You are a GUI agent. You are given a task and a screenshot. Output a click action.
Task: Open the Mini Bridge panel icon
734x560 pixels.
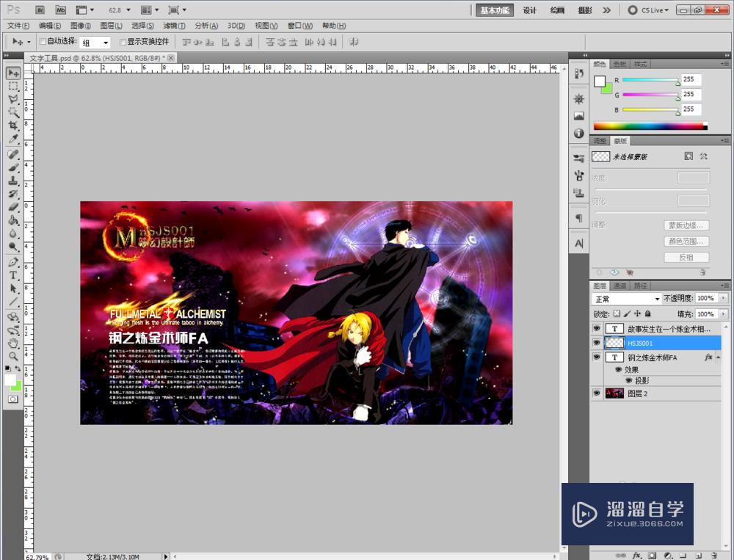pyautogui.click(x=60, y=10)
